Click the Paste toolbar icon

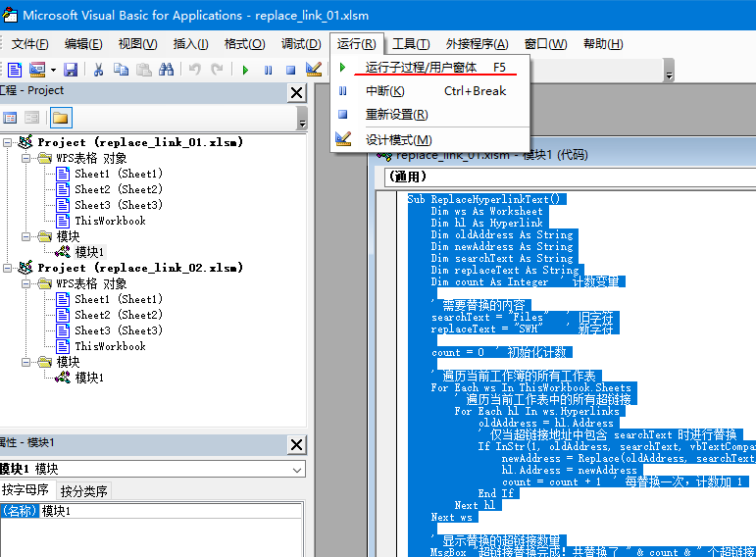pos(144,70)
